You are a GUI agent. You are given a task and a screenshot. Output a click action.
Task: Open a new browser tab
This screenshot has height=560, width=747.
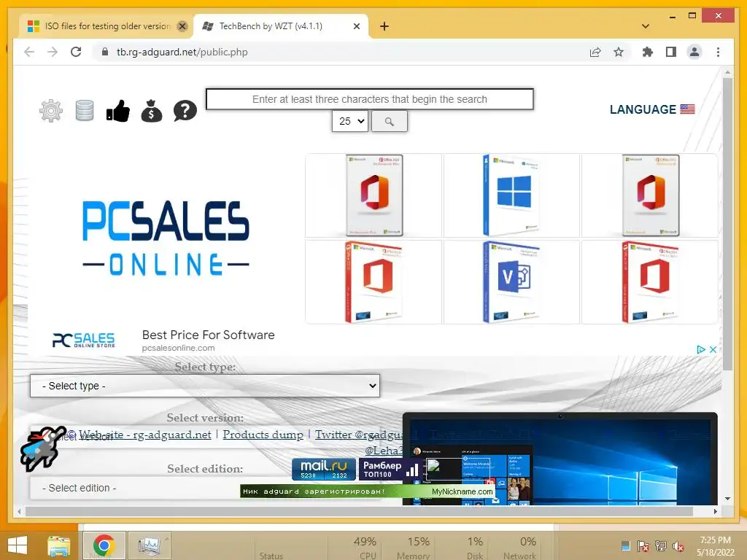click(x=384, y=26)
